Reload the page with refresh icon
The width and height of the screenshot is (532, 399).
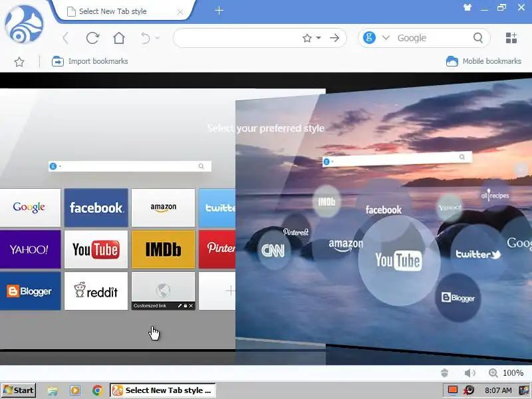pos(92,38)
